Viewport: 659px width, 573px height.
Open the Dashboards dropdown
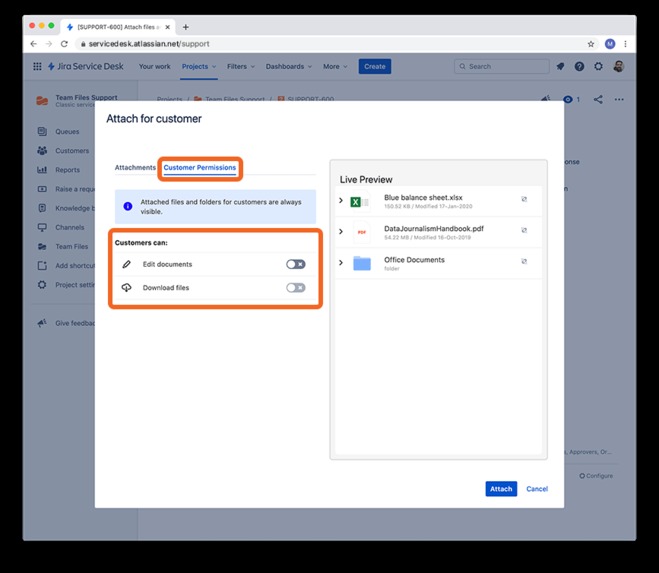289,66
